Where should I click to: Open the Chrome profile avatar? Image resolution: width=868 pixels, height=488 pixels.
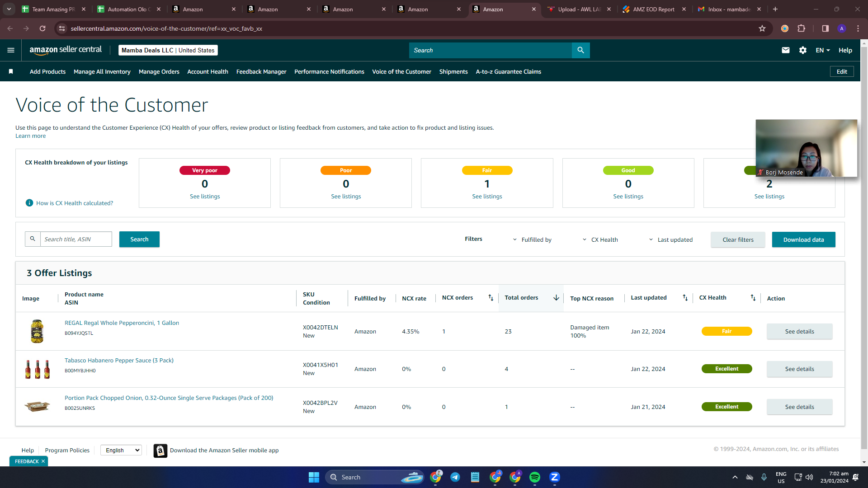[x=842, y=28]
